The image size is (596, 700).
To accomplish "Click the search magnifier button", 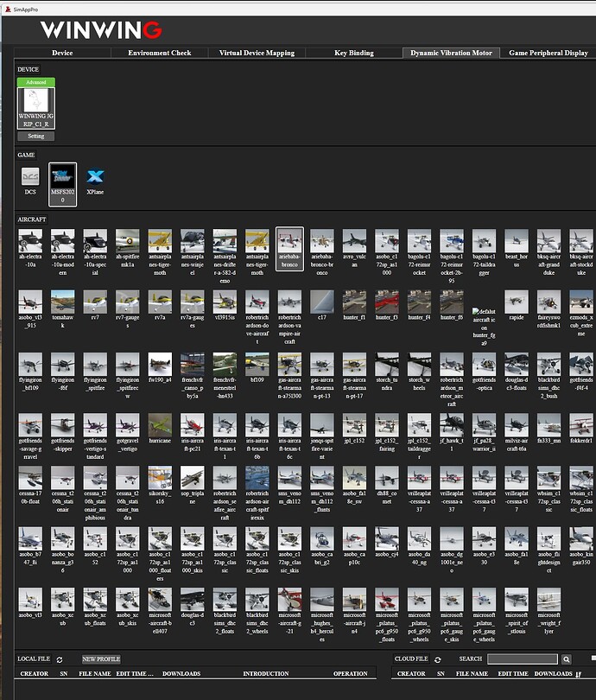I will click(x=566, y=659).
